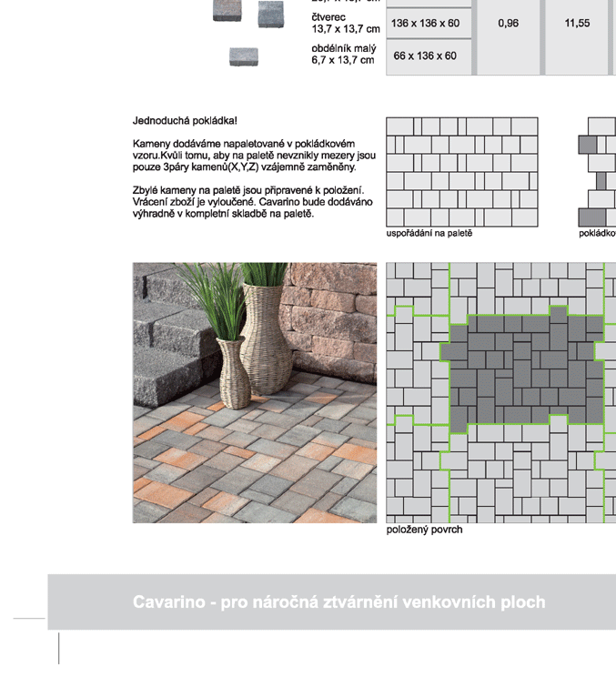Click the 'uspořádání na paletě' caption

[x=429, y=234]
